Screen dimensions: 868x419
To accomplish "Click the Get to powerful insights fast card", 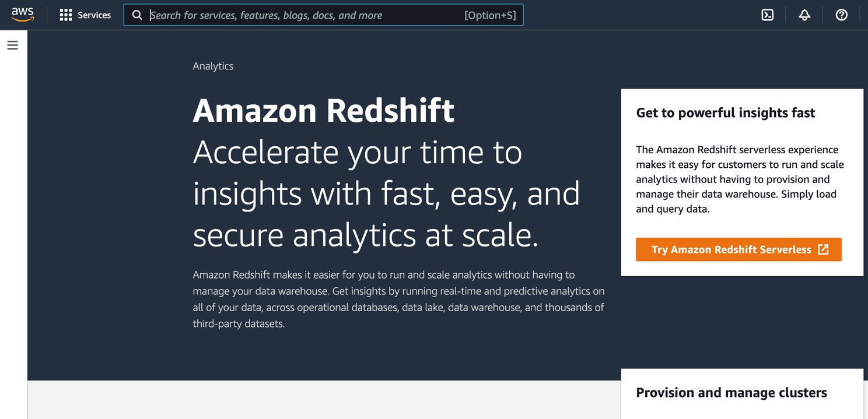I will (742, 181).
